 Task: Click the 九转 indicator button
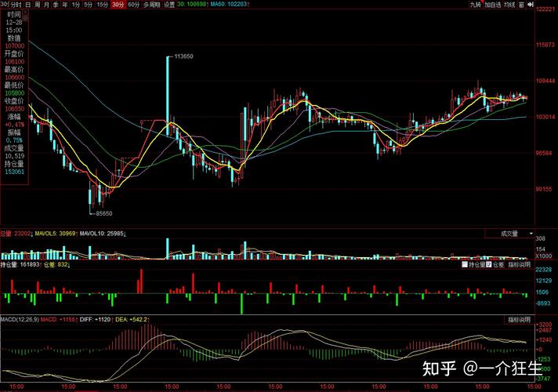(475, 5)
